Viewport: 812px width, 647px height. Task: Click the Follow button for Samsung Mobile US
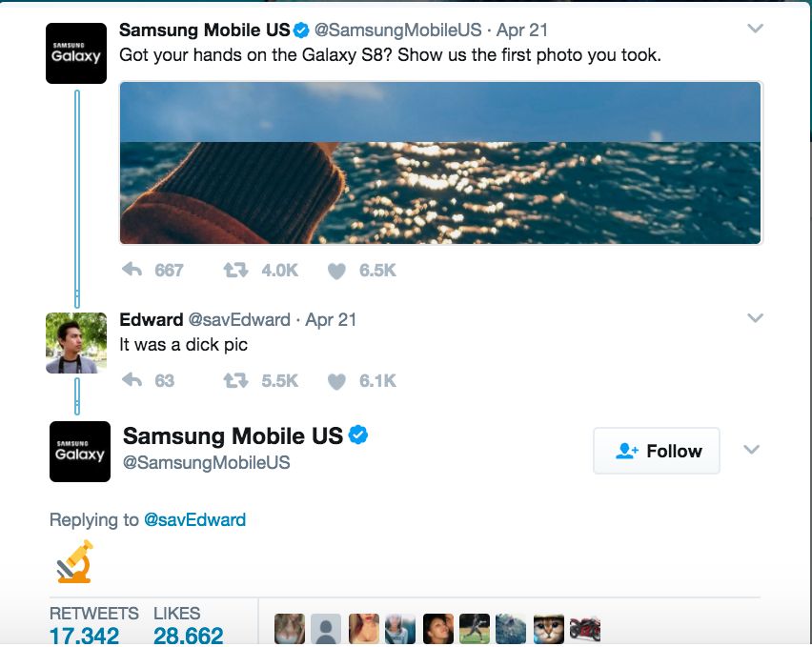coord(656,450)
